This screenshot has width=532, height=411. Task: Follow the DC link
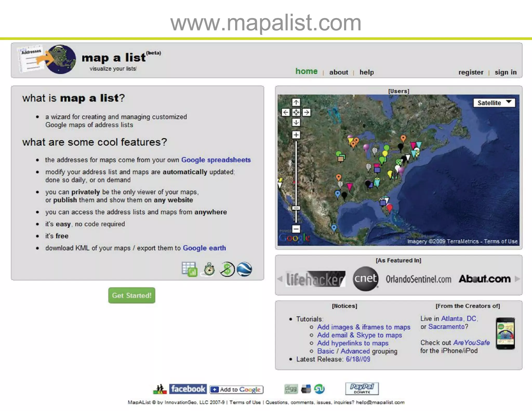471,319
